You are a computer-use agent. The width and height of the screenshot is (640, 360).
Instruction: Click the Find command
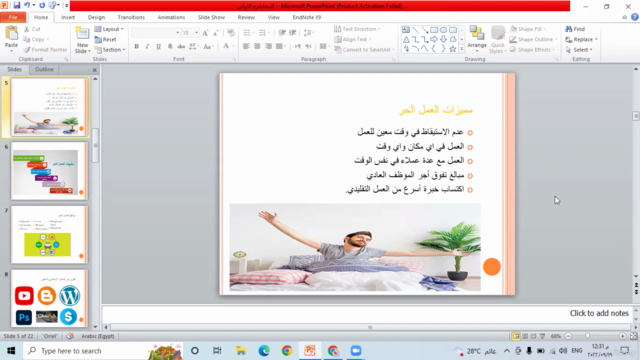pos(575,29)
